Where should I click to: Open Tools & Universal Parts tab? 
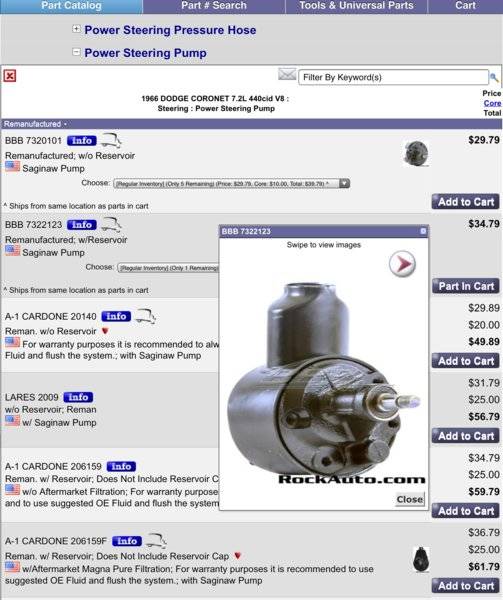(356, 6)
